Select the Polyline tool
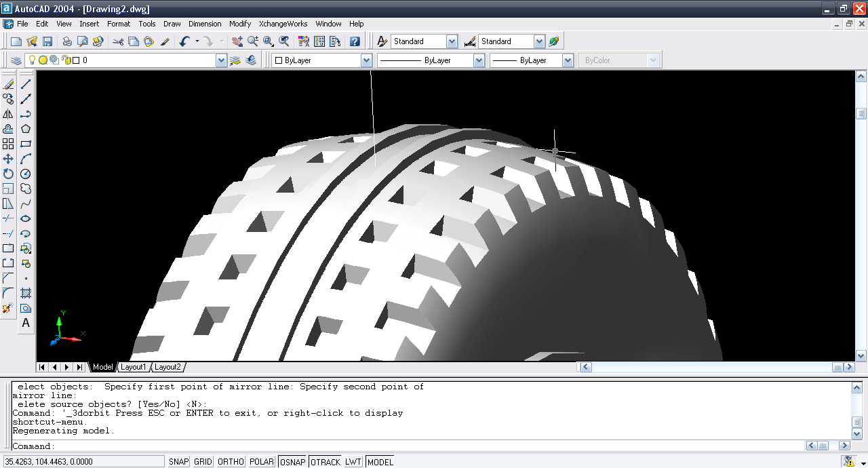This screenshot has width=868, height=468. tap(26, 114)
